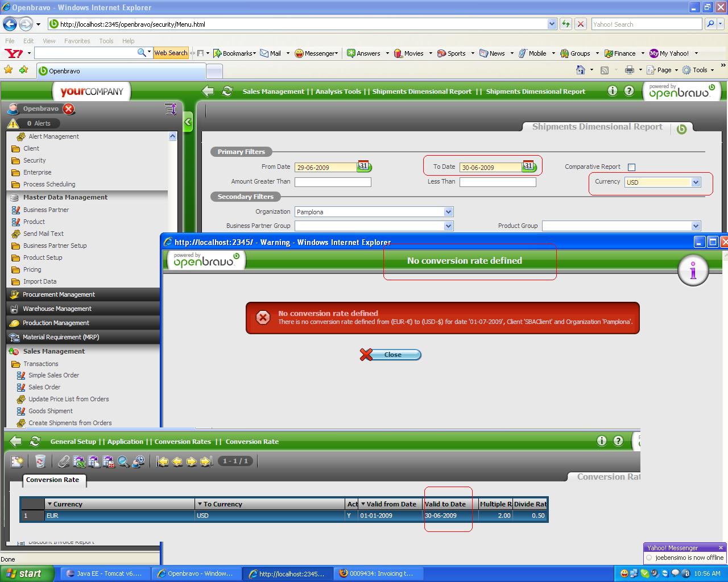Open the Favorites menu in Internet Explorer
This screenshot has height=582, width=728.
[x=77, y=41]
